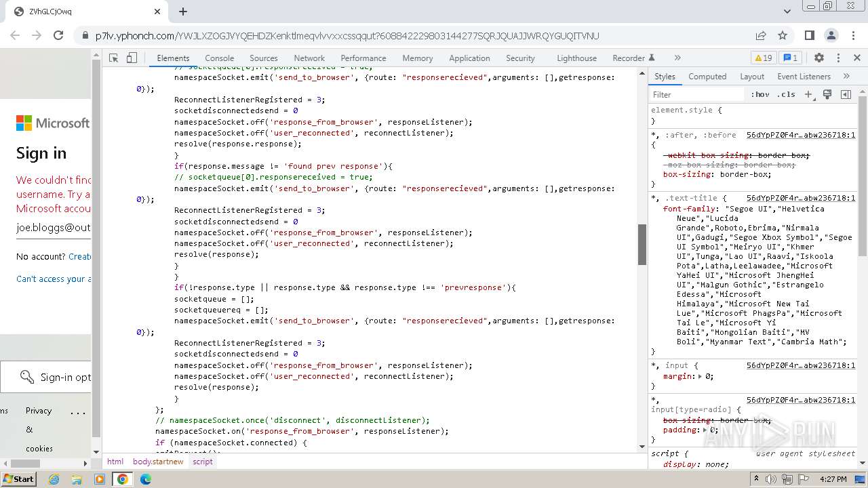Open DevTools customize three-dot menu
This screenshot has height=488, width=868.
(838, 58)
